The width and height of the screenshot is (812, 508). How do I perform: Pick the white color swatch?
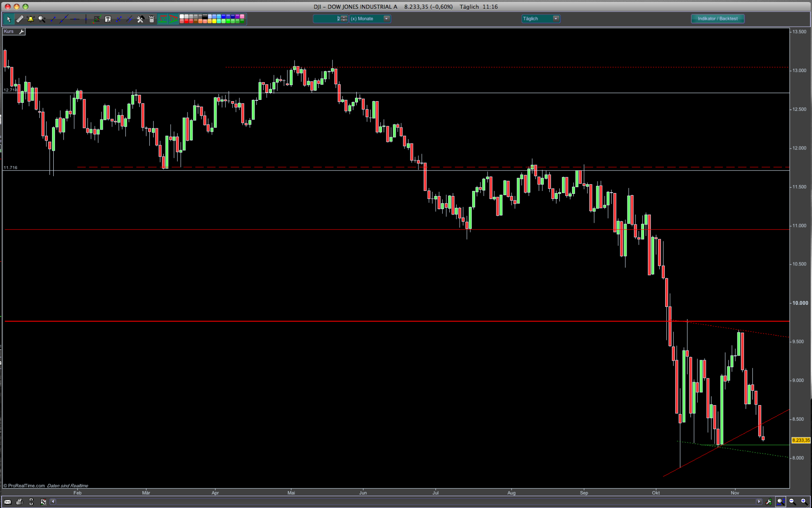tap(182, 17)
